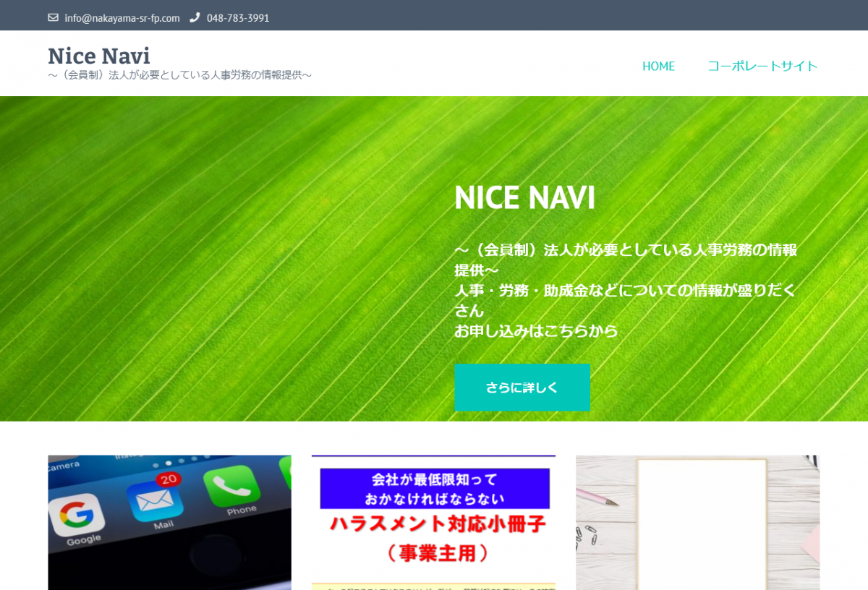Click the お申し込みはこちらから text in hero
The image size is (868, 590).
pos(536,331)
